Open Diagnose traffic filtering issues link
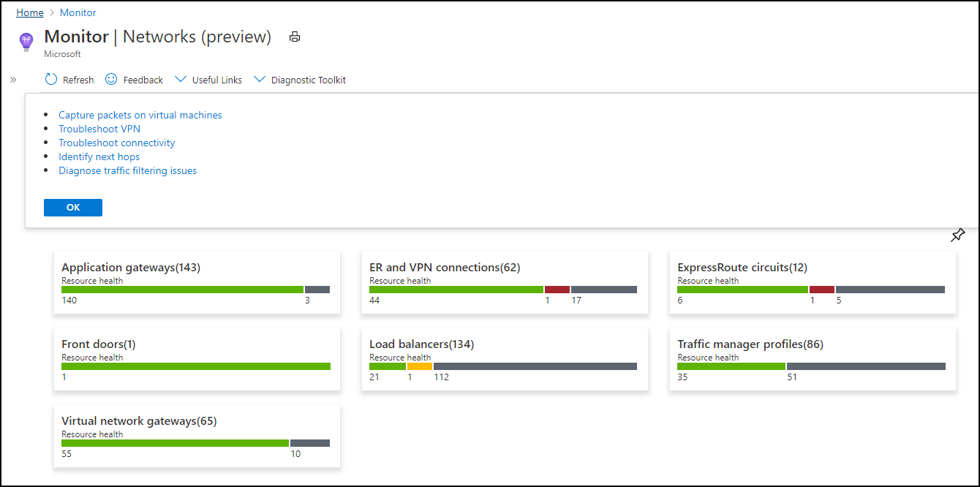 click(127, 170)
